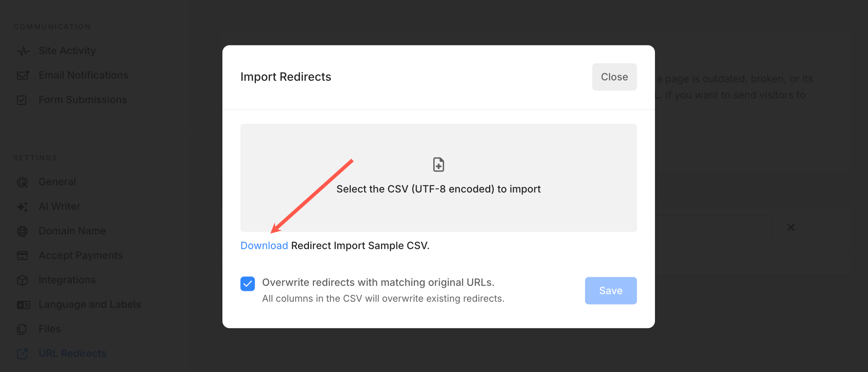Image resolution: width=868 pixels, height=372 pixels.
Task: Click the Email Notifications envelope icon
Action: [x=23, y=75]
